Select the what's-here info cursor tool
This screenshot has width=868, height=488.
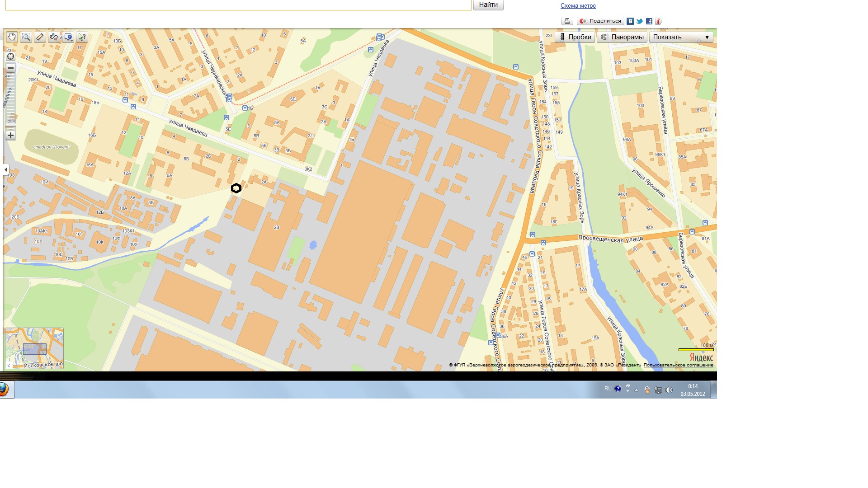(x=82, y=37)
